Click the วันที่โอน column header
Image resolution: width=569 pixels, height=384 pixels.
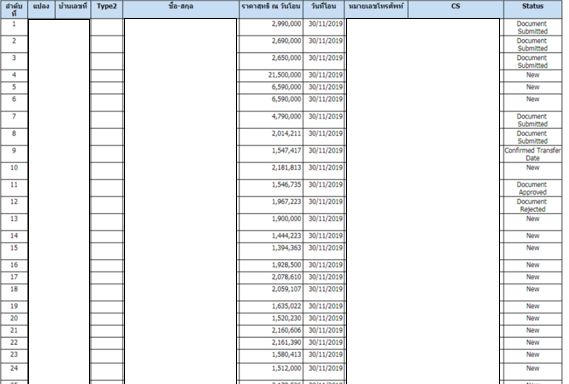pos(324,9)
